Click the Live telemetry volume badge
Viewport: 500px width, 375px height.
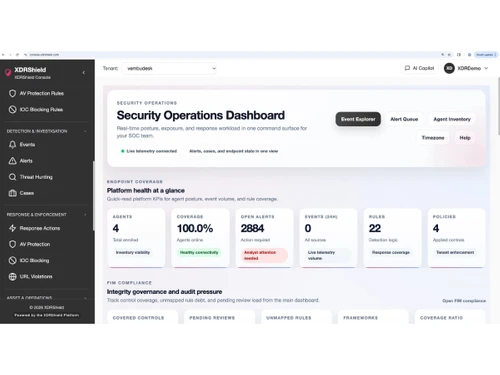point(328,255)
